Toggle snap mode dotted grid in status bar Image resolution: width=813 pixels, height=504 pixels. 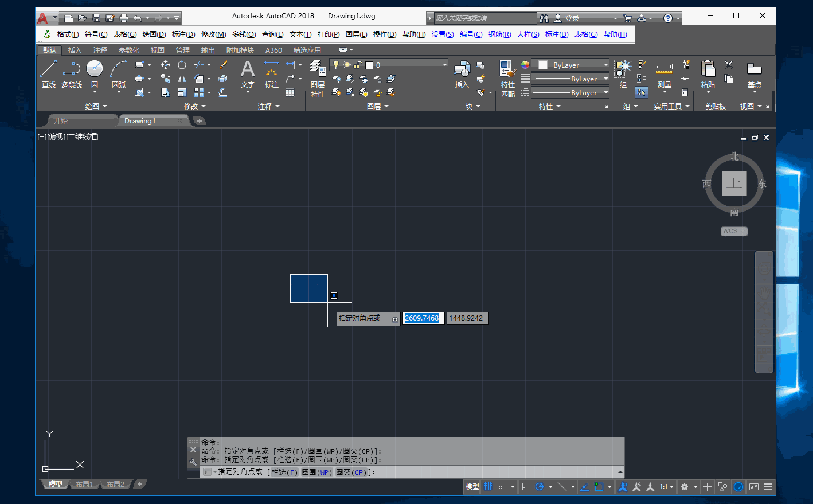(x=502, y=487)
